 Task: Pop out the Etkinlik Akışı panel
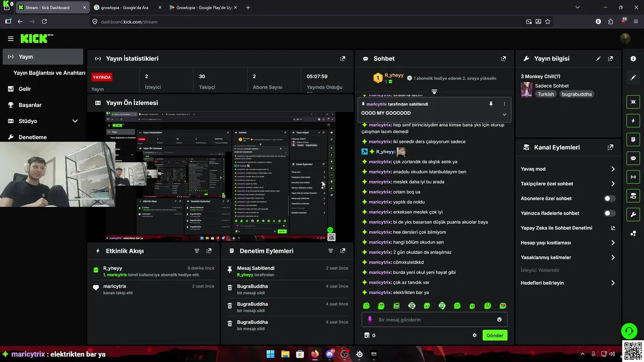(209, 250)
